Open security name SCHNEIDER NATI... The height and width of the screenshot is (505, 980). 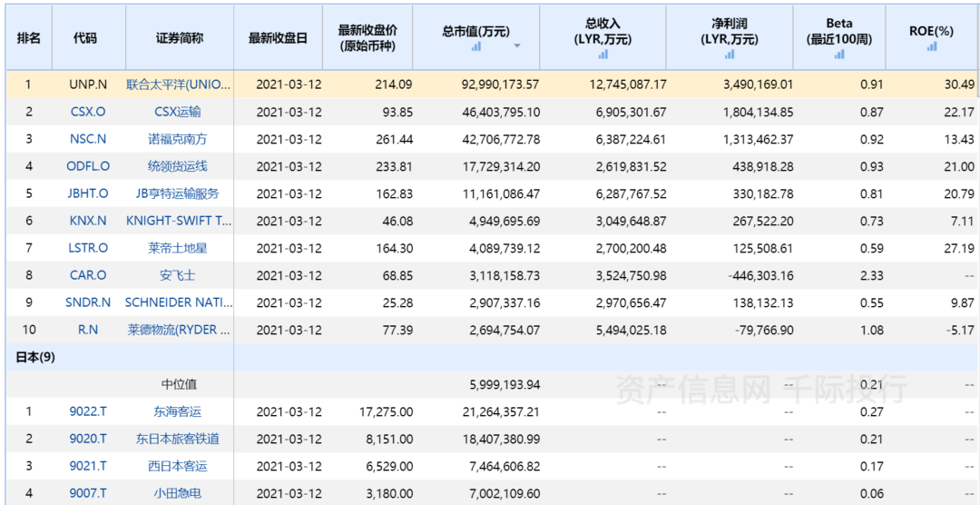click(180, 302)
